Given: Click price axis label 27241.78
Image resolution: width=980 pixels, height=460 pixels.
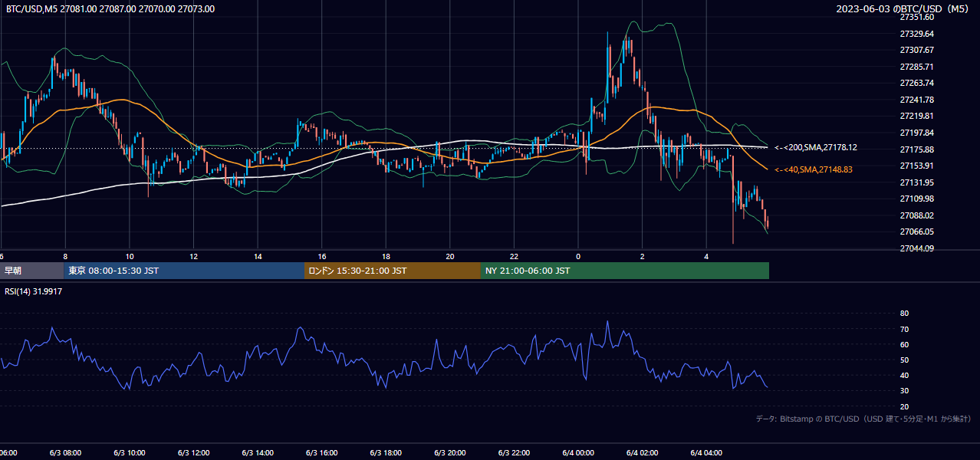Looking at the screenshot, I should tap(916, 100).
